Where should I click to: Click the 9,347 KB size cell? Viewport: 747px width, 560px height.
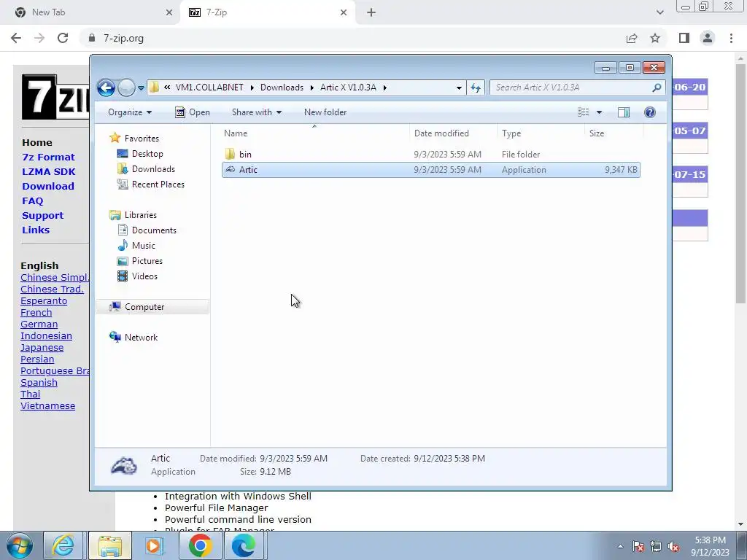click(621, 170)
